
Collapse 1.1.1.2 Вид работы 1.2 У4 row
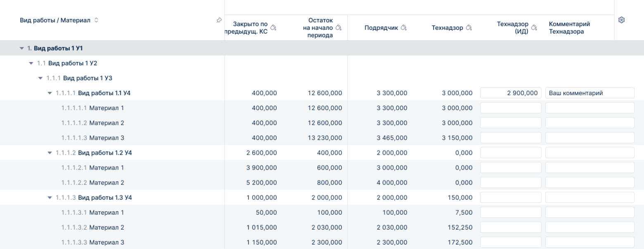pos(50,153)
